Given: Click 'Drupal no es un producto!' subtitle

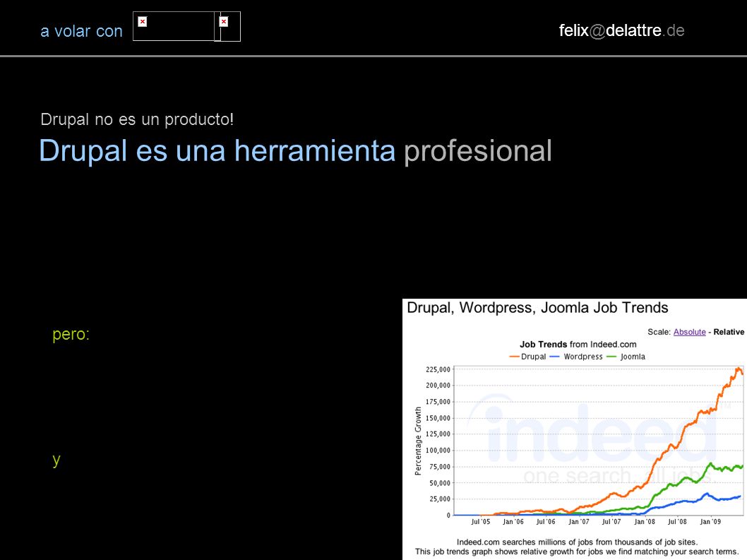Looking at the screenshot, I should (x=137, y=119).
